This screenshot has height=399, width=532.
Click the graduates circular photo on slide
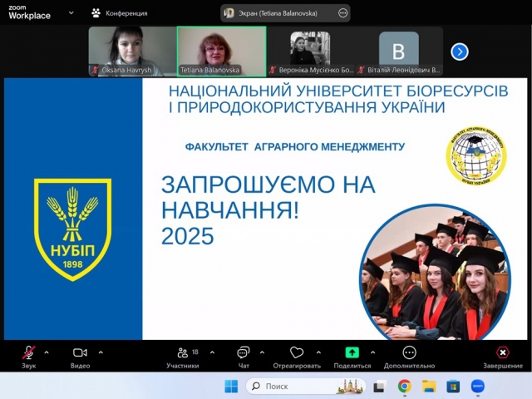pyautogui.click(x=435, y=272)
